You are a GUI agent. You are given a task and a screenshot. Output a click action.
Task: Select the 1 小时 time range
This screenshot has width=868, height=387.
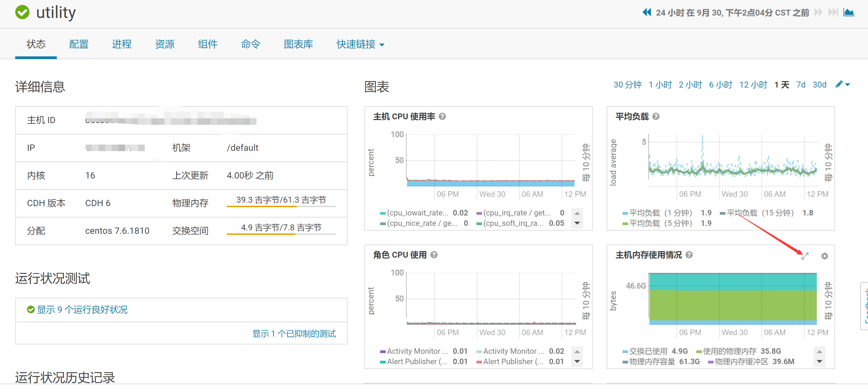coord(660,84)
